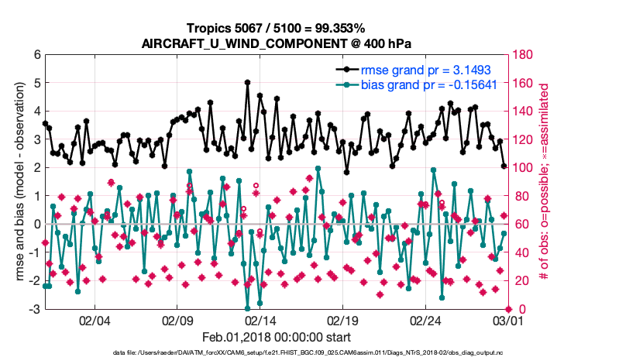Viewport: 643px width, 364px height.
Task: Click the red observation marker at bottom right
Action: click(x=508, y=309)
